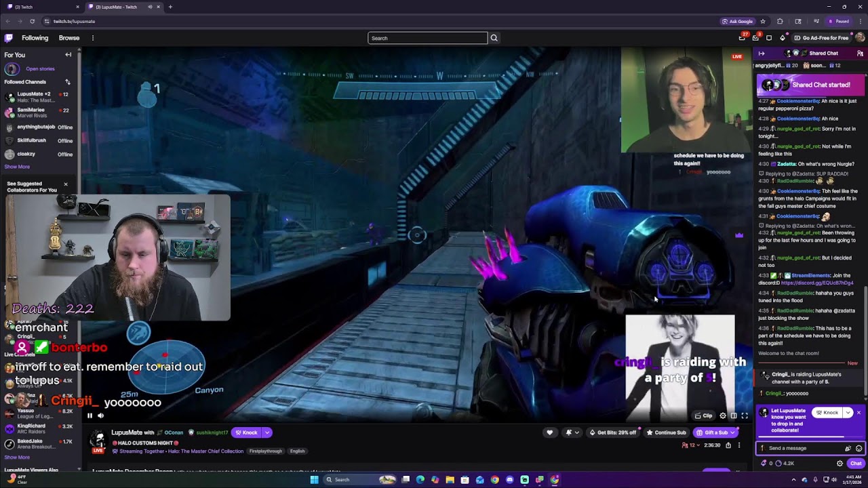Image resolution: width=868 pixels, height=488 pixels.
Task: Open the chat community users list icon
Action: pyautogui.click(x=860, y=54)
